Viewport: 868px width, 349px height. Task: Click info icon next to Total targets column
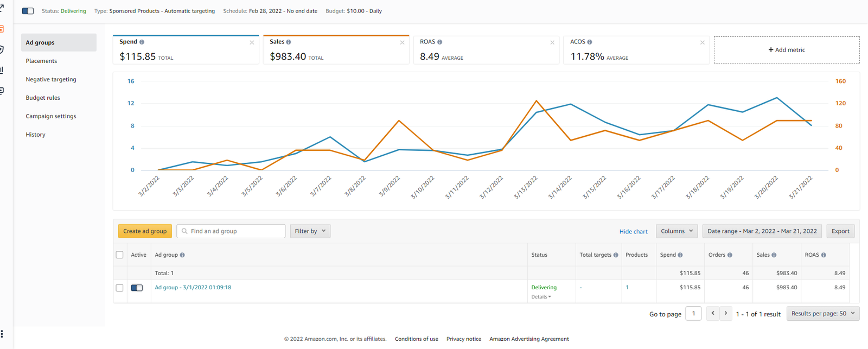point(616,255)
